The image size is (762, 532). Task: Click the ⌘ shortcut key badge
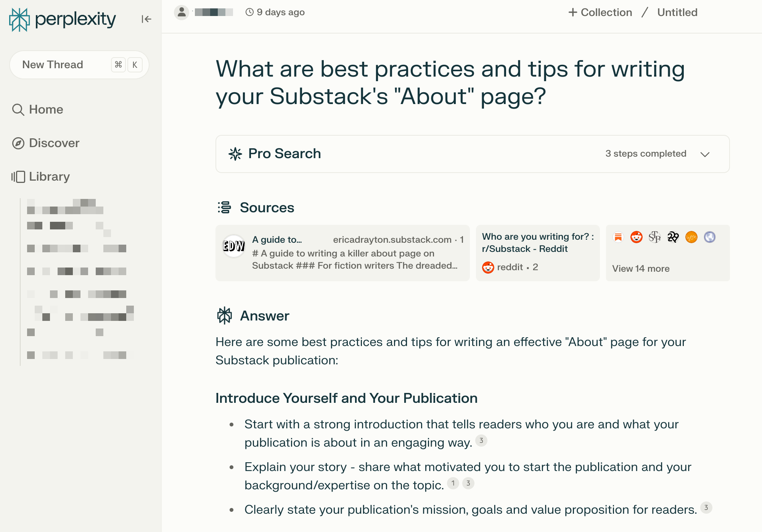pos(118,65)
